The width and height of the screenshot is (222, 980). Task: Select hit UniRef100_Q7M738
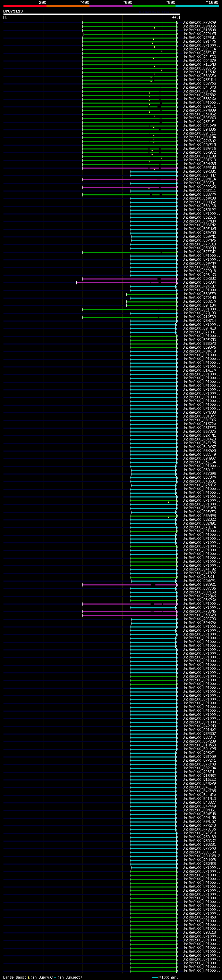[199, 412]
